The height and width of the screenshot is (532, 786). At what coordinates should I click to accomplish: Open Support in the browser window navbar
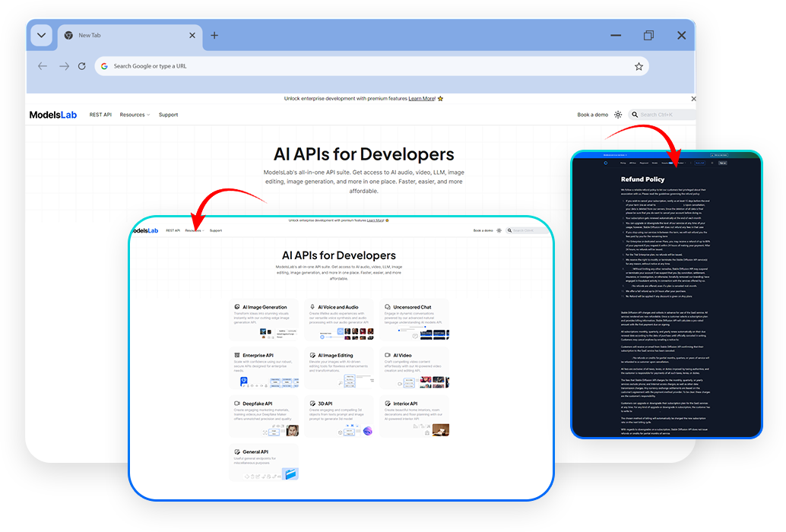pos(169,115)
